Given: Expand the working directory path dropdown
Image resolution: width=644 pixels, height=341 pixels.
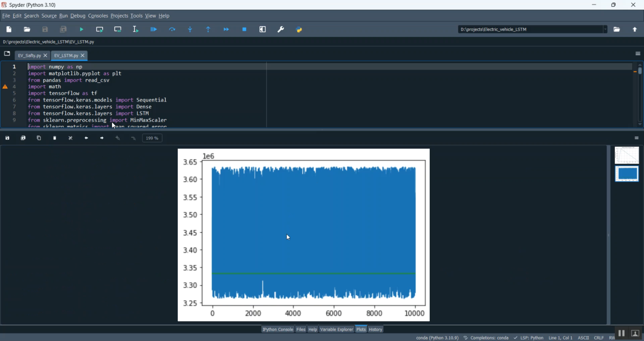Looking at the screenshot, I should 605,30.
